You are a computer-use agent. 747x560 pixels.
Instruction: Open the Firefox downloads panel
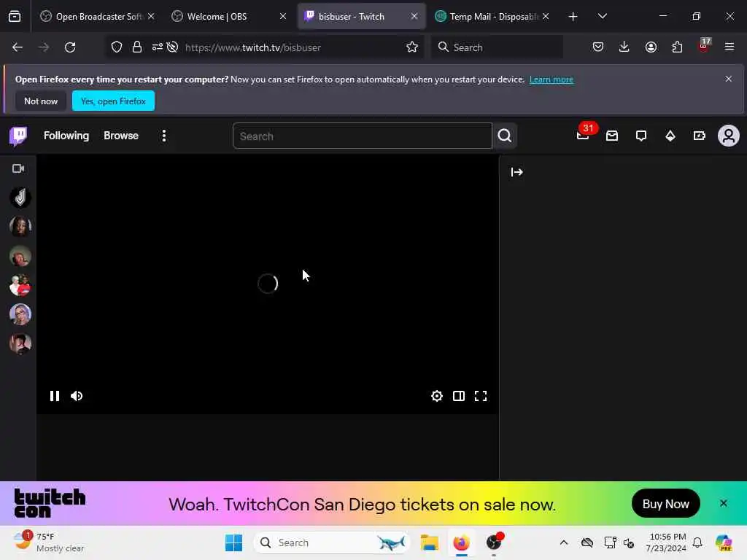coord(624,47)
